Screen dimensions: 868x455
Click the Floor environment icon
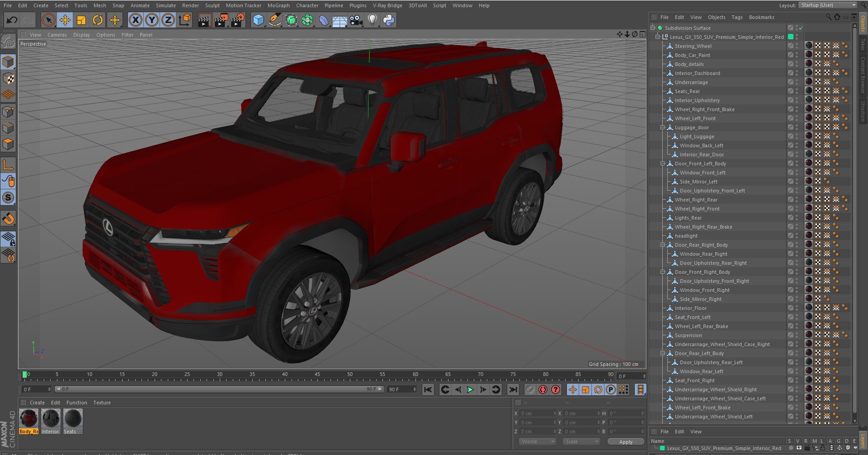click(x=340, y=21)
